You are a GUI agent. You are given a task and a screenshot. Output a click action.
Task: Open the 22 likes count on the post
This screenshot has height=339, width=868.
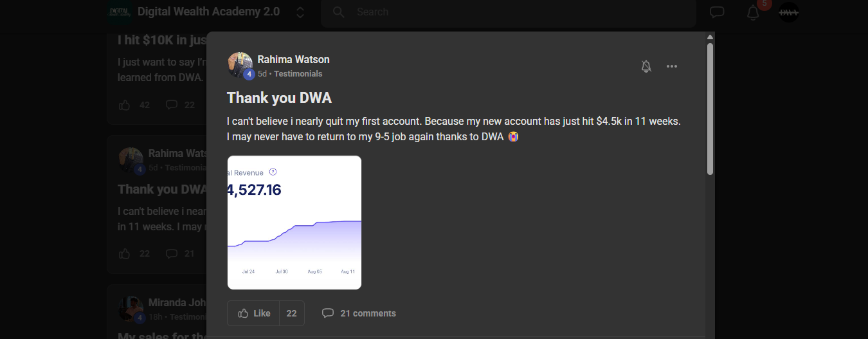292,313
